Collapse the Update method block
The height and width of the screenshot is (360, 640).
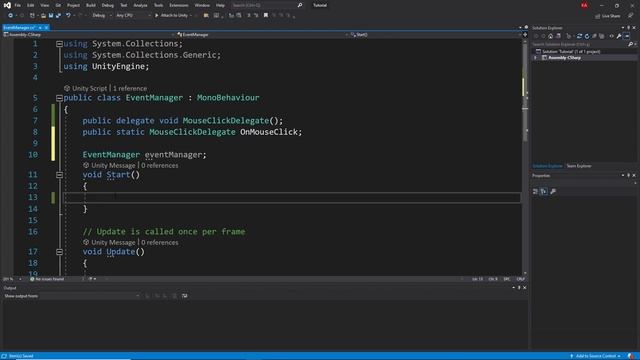[x=59, y=252]
